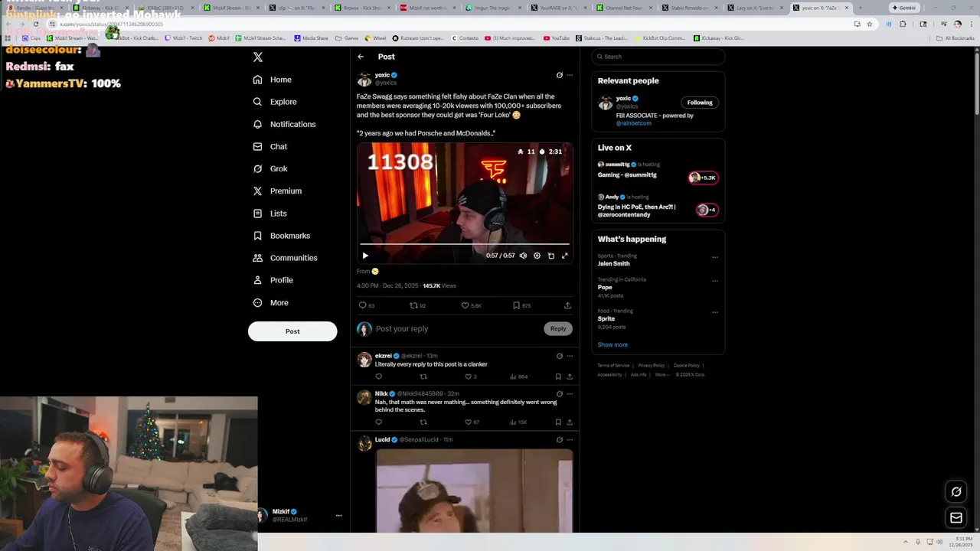
Task: Open more options on Nikk's reply
Action: [x=570, y=394]
